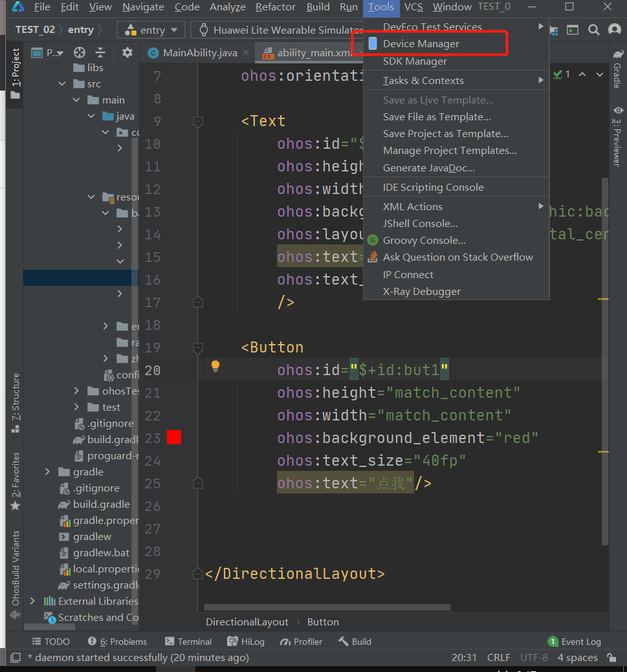Open the TODO tool window
This screenshot has height=672, width=627.
[x=50, y=641]
